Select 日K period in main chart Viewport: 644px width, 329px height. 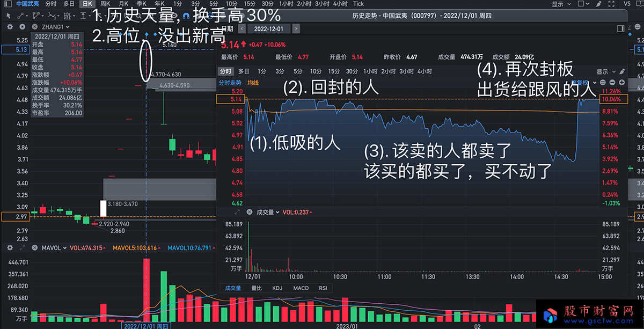point(87,4)
